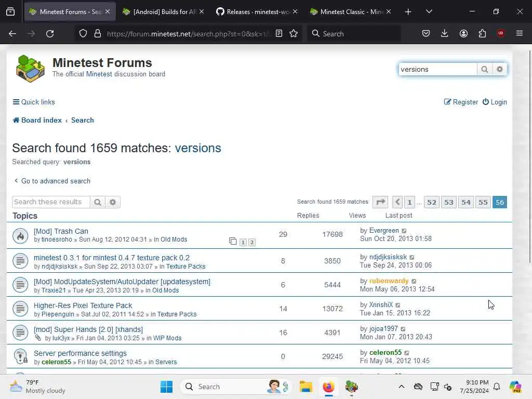Open Server performance settings topic
Screen dimensions: 532x399
point(80,353)
